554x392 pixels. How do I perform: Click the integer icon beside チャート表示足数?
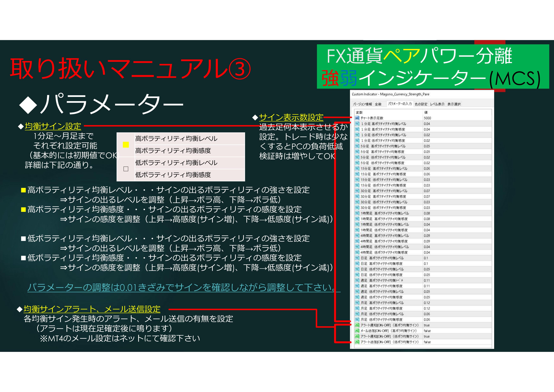pos(357,118)
